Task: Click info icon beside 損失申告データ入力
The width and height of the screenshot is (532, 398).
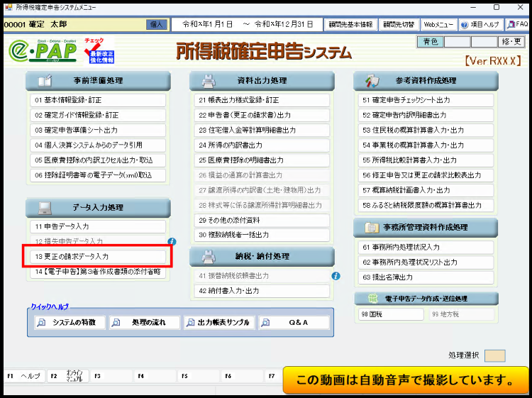Action: 172,242
